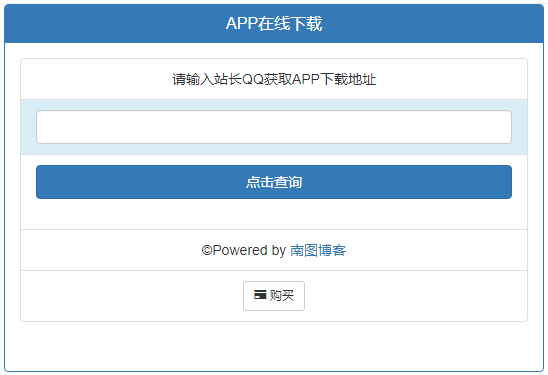The image size is (548, 375).
Task: Click the 购买 button
Action: 274,296
